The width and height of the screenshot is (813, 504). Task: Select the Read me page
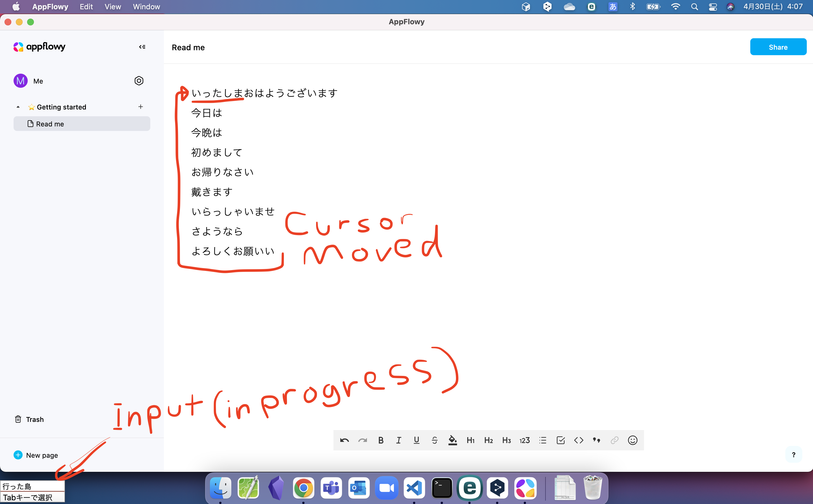(50, 124)
